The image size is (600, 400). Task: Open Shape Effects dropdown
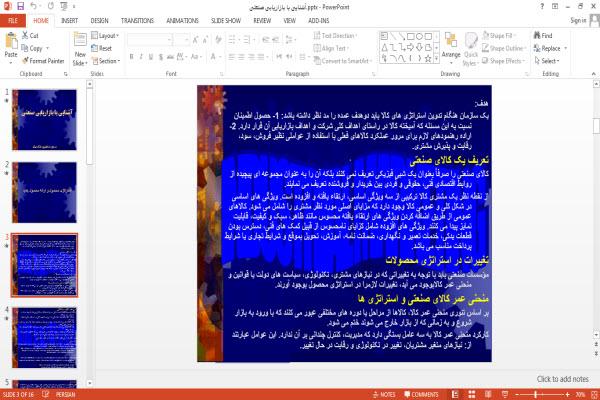(504, 61)
